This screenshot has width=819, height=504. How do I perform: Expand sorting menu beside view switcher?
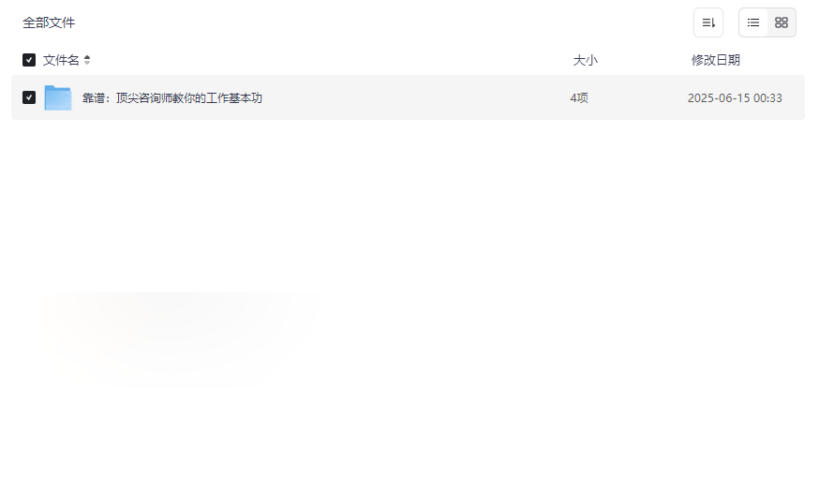(x=707, y=22)
